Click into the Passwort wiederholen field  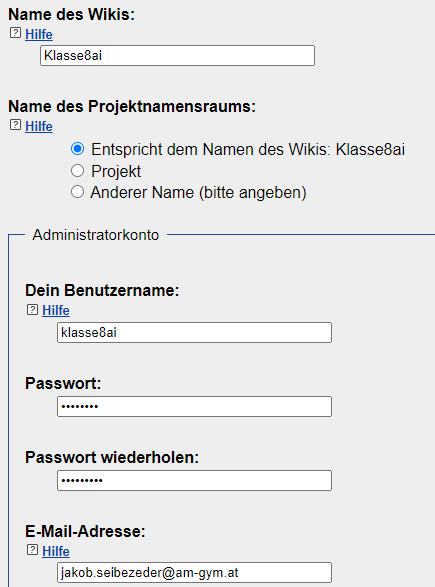coord(194,480)
